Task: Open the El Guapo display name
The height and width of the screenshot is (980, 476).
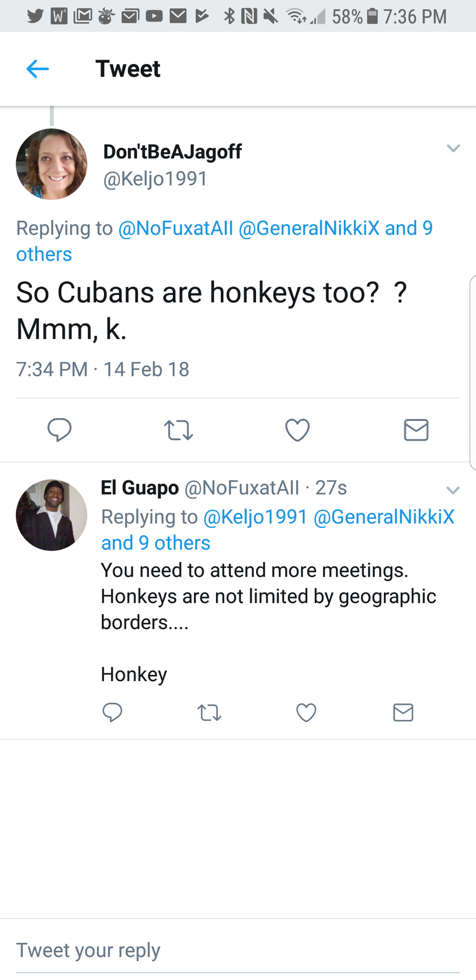Action: [140, 488]
